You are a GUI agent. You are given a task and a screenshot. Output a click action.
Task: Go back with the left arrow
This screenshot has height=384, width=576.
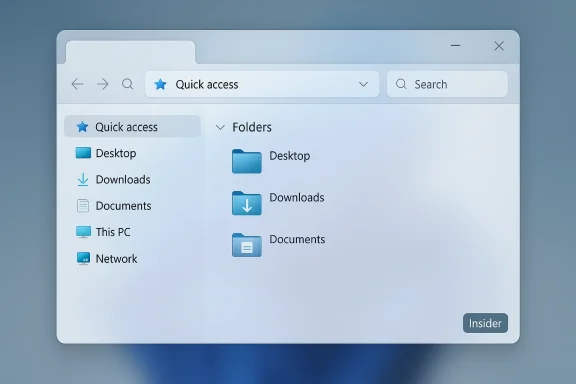[77, 84]
